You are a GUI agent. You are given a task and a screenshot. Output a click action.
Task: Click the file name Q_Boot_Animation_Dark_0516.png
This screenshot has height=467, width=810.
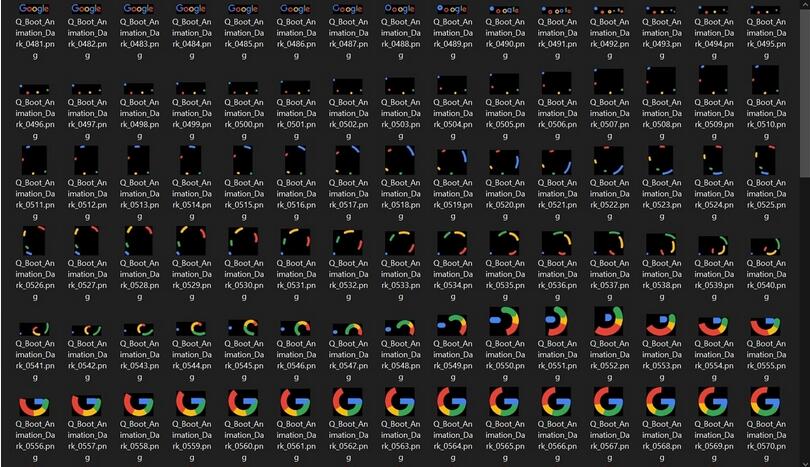coord(296,200)
